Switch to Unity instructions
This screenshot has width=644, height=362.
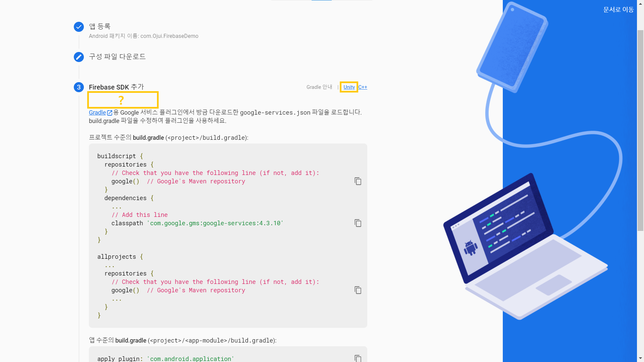point(349,87)
